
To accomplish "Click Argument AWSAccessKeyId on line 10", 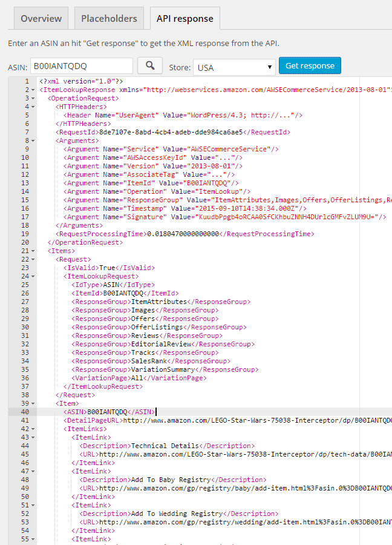I will [153, 157].
